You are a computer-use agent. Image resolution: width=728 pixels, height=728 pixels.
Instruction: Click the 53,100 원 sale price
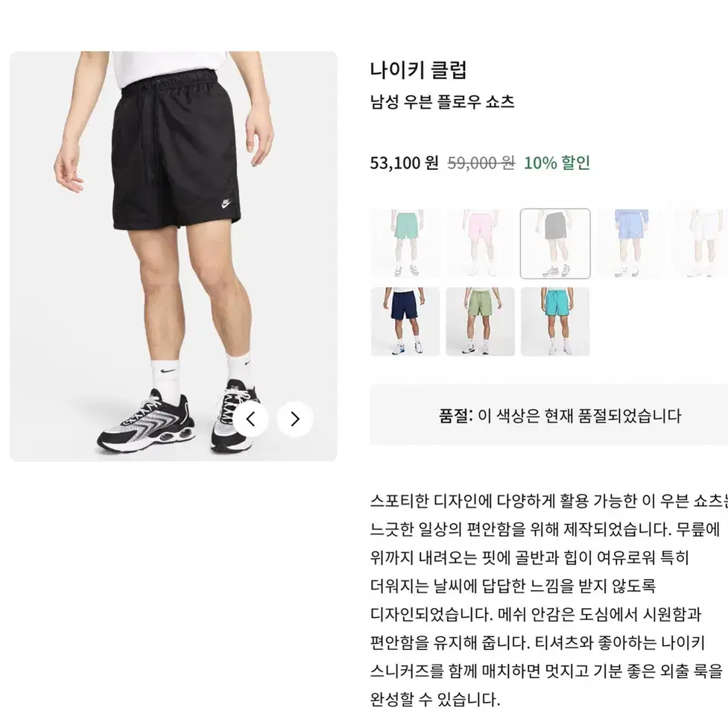click(404, 162)
